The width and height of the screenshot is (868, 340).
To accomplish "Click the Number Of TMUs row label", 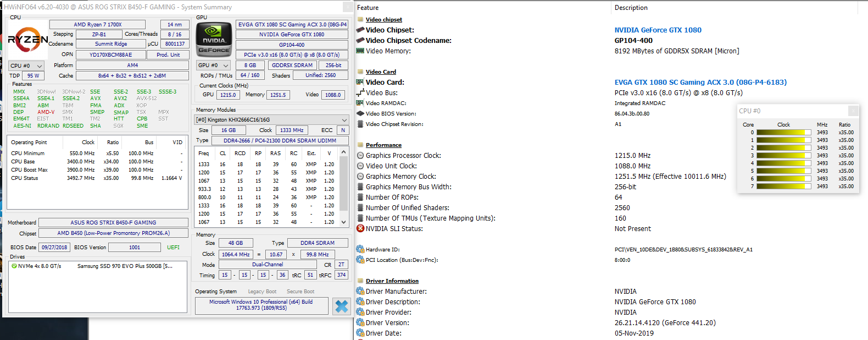I will pyautogui.click(x=431, y=218).
